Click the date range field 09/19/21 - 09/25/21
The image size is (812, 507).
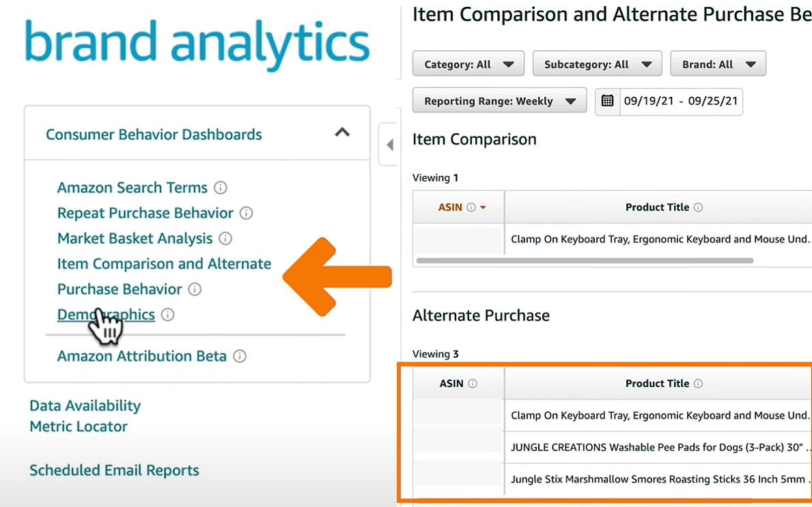[x=680, y=101]
